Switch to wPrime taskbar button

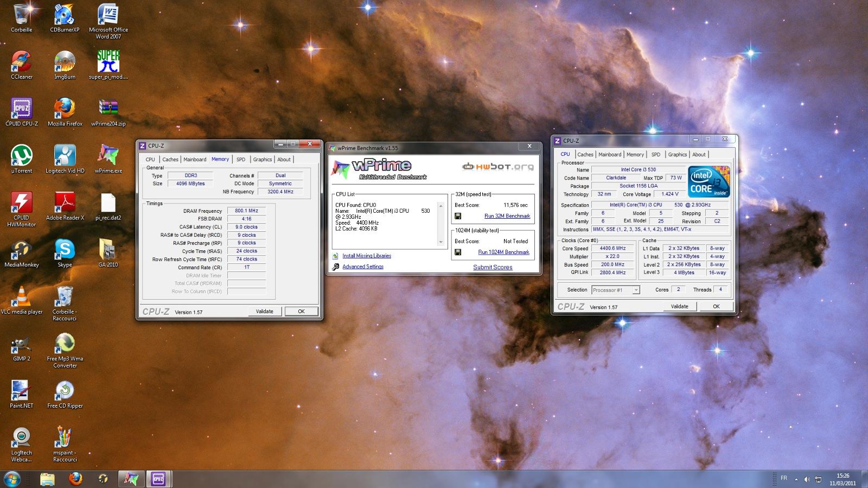131,479
